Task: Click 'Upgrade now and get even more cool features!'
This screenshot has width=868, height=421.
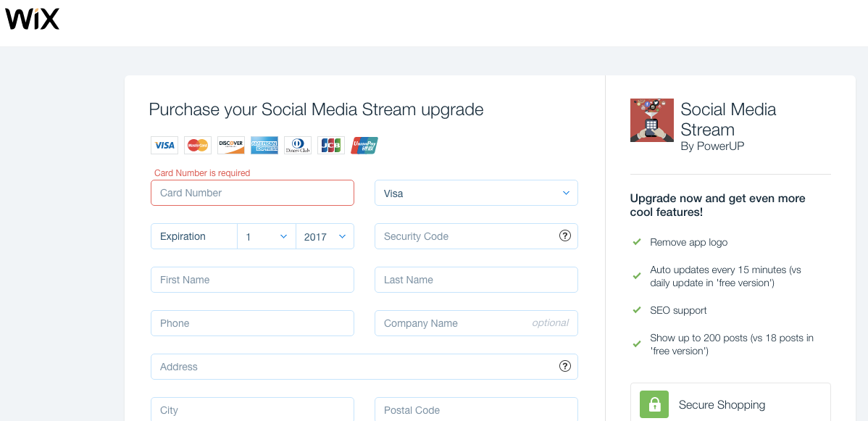Action: tap(717, 205)
